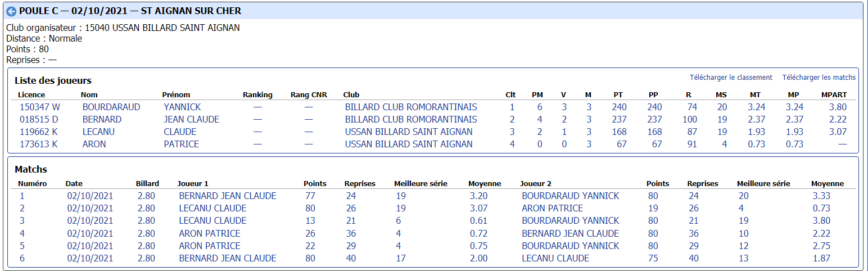The width and height of the screenshot is (868, 271).
Task: Click Joueur 1 LECANU CLAUDE in match 2
Action: point(213,208)
